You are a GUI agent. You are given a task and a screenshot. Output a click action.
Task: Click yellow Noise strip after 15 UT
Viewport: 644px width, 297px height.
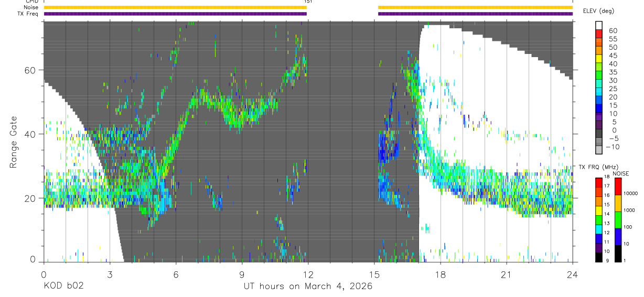click(x=476, y=7)
